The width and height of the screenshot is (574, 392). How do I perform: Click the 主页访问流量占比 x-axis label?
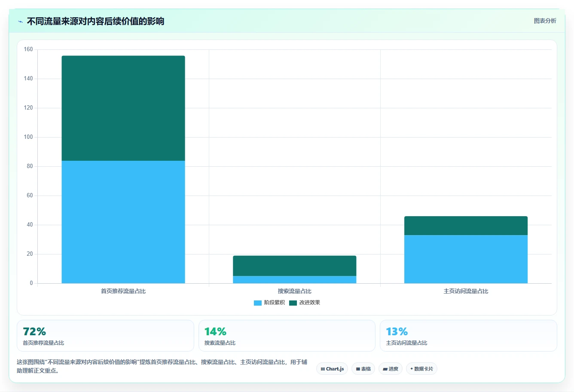point(466,291)
